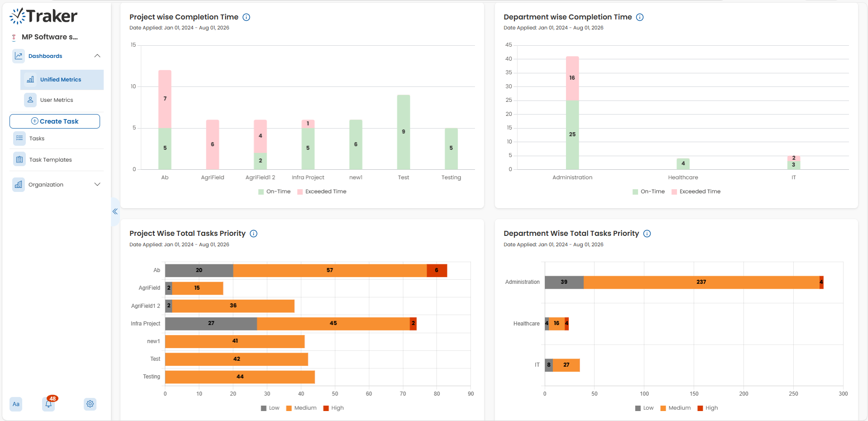Image resolution: width=868 pixels, height=421 pixels.
Task: Open info icon for Department Wise Total Tasks Priority
Action: (x=647, y=234)
